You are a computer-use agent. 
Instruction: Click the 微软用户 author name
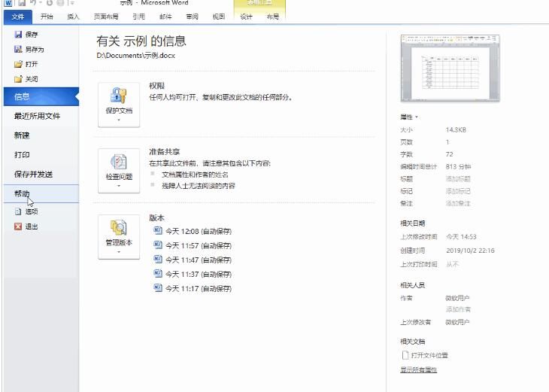(457, 298)
